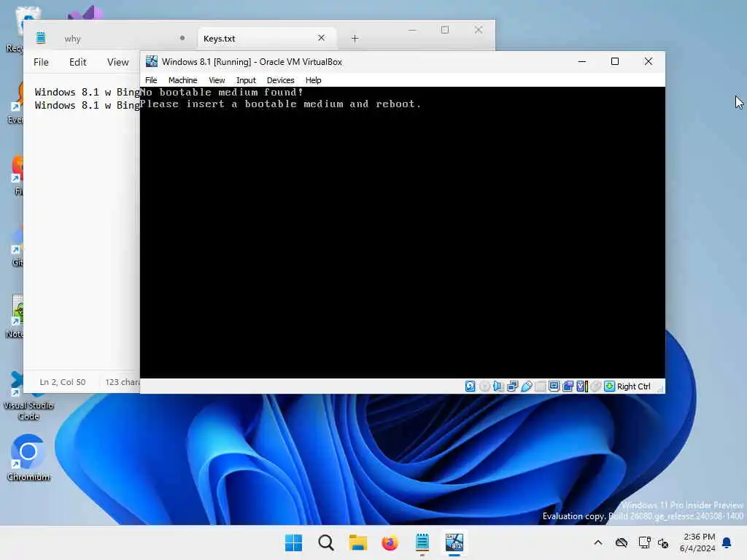Image resolution: width=747 pixels, height=560 pixels.
Task: Click the optical disk indicator in VirtualBox status bar
Action: [x=484, y=386]
